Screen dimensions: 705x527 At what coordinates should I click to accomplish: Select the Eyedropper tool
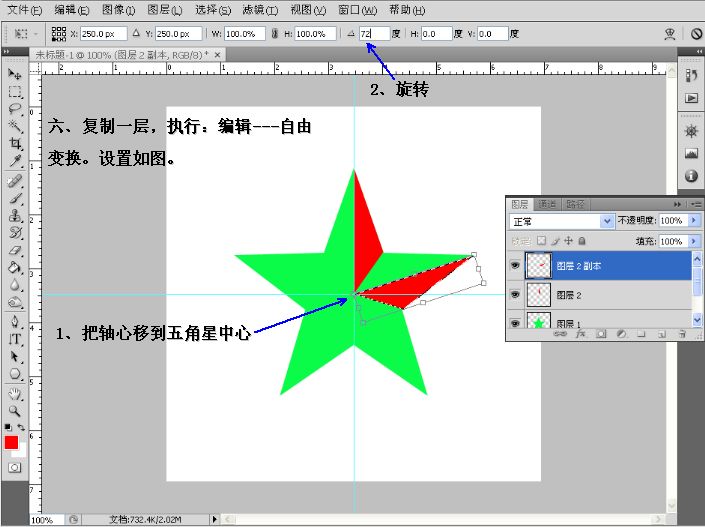pos(15,161)
